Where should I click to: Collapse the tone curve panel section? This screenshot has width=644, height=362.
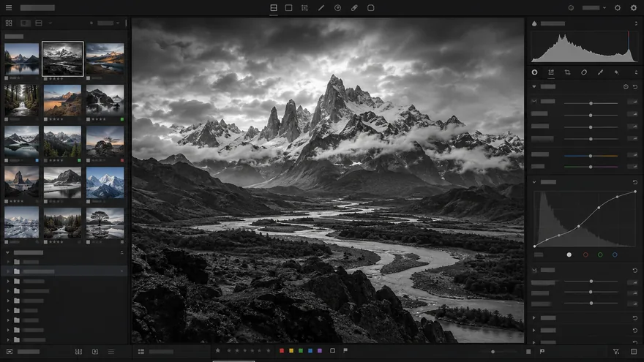pyautogui.click(x=534, y=182)
